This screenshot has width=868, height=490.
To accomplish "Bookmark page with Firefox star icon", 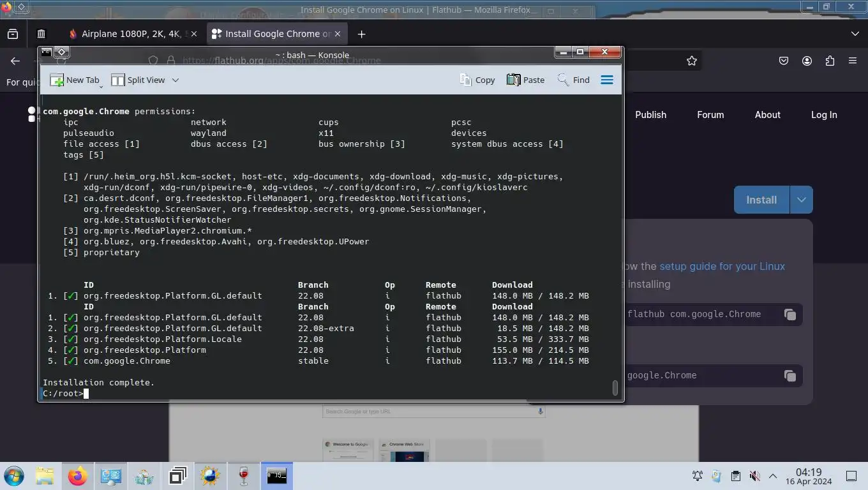I will coord(692,61).
